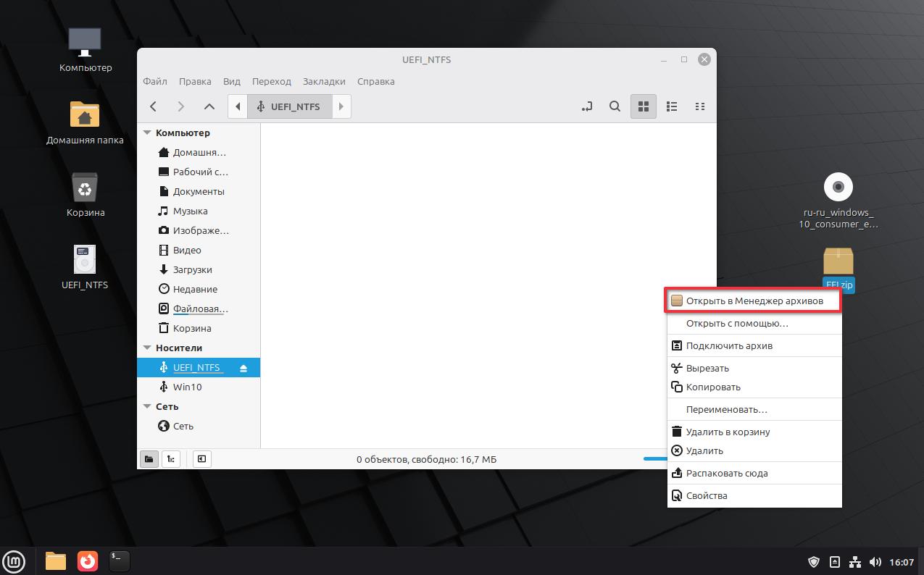924x575 pixels.
Task: Open the Win10 volume in sidebar
Action: (x=199, y=387)
